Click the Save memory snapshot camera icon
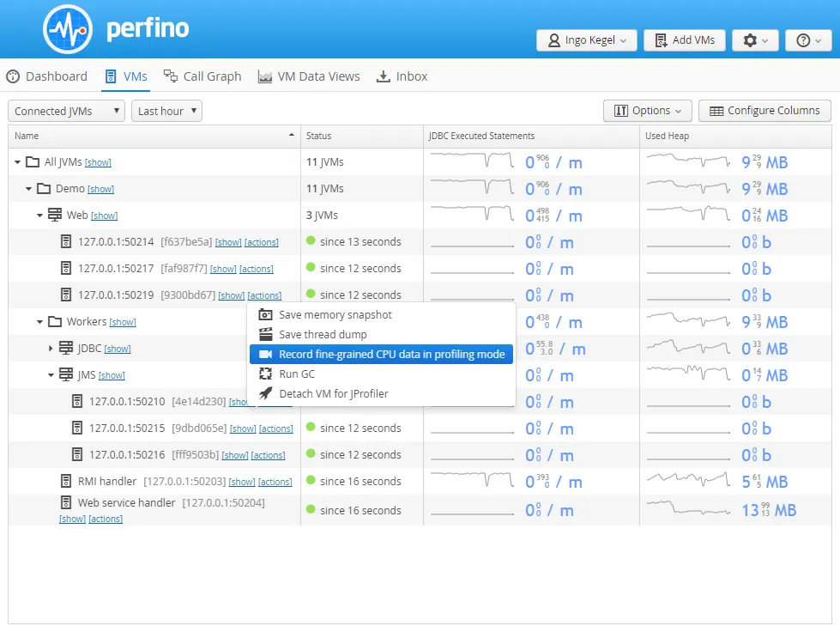 coord(266,315)
